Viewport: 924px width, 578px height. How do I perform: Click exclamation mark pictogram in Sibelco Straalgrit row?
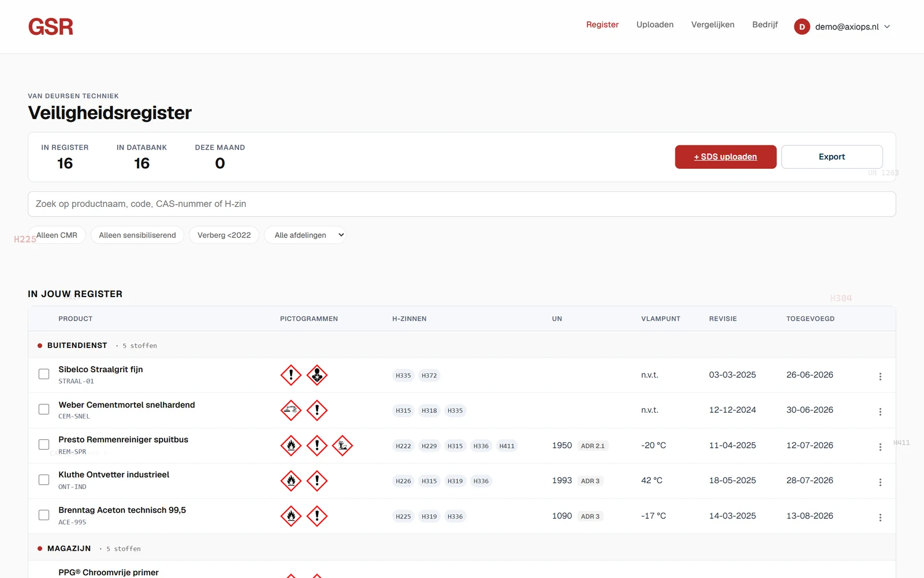click(x=291, y=375)
